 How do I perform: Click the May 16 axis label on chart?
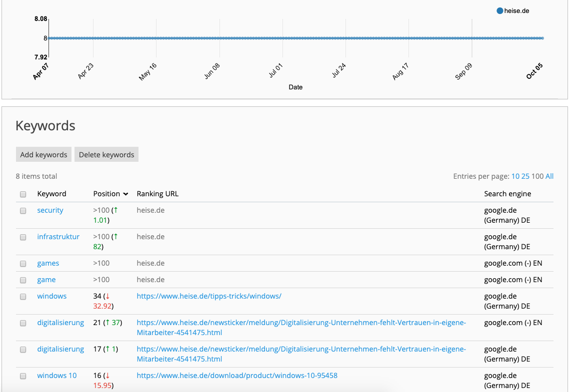[x=147, y=71]
